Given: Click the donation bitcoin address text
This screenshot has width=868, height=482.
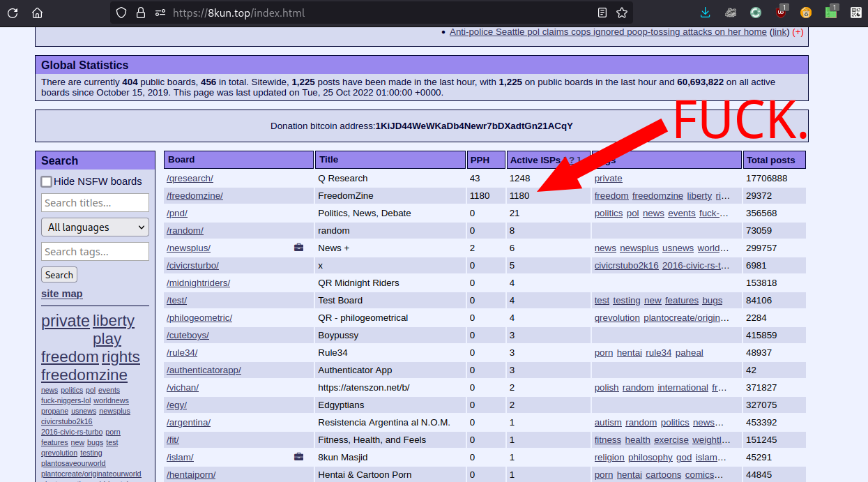Looking at the screenshot, I should click(x=474, y=126).
